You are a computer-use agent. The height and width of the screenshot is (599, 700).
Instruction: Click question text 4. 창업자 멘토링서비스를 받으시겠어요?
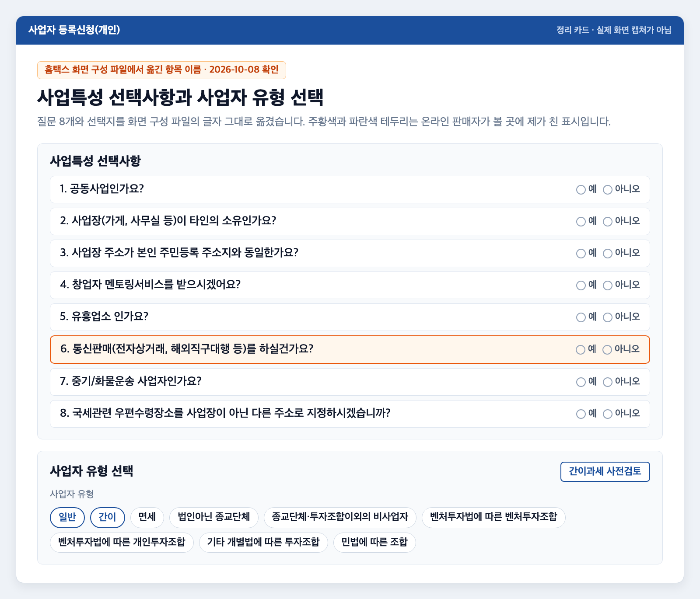click(150, 285)
